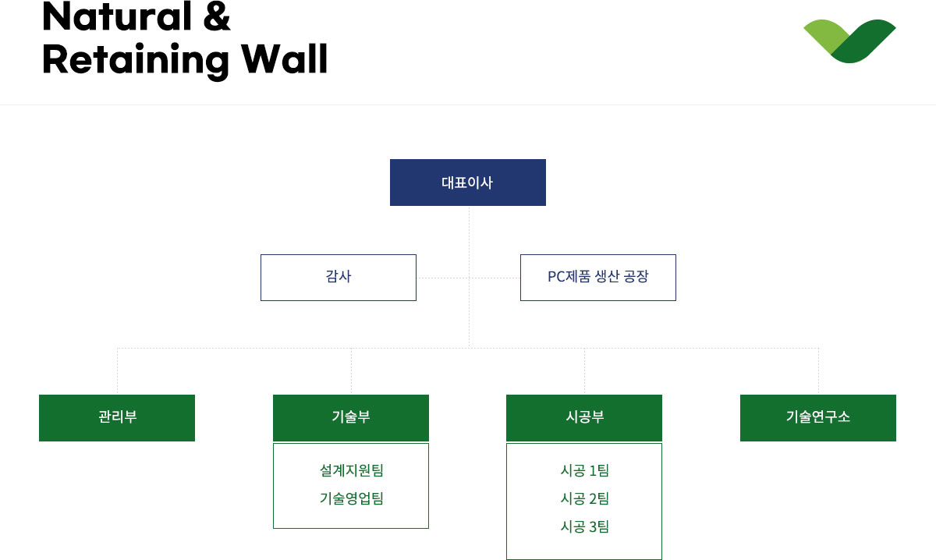Click 시공 2팀 entry
The height and width of the screenshot is (560, 936).
(x=584, y=498)
